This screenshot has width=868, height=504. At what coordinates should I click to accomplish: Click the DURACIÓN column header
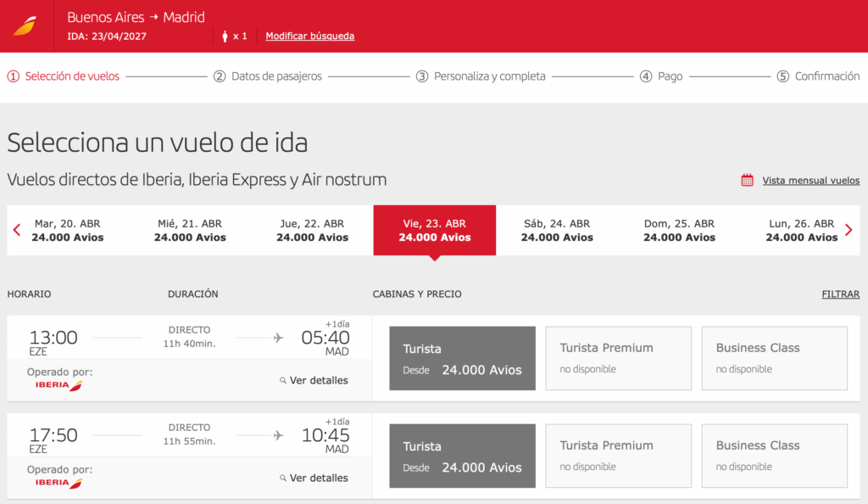coord(193,294)
